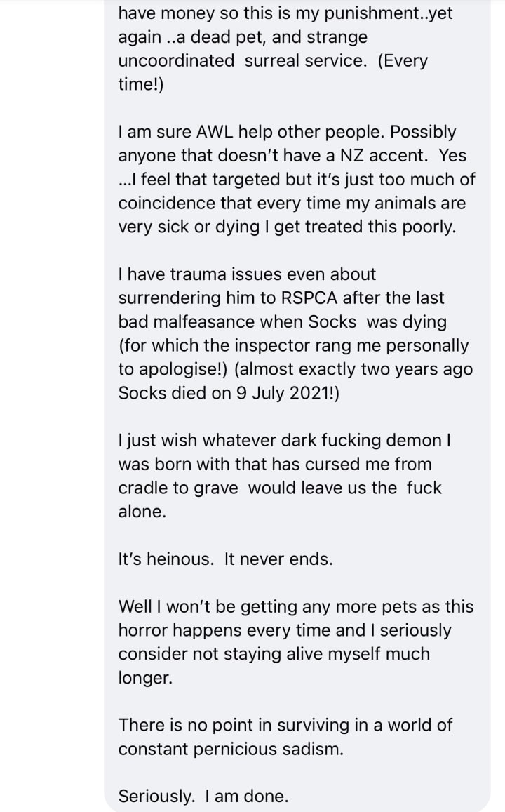Click the phrase "cradle to grave"
Viewport: 505px width, 812px height.
point(178,488)
